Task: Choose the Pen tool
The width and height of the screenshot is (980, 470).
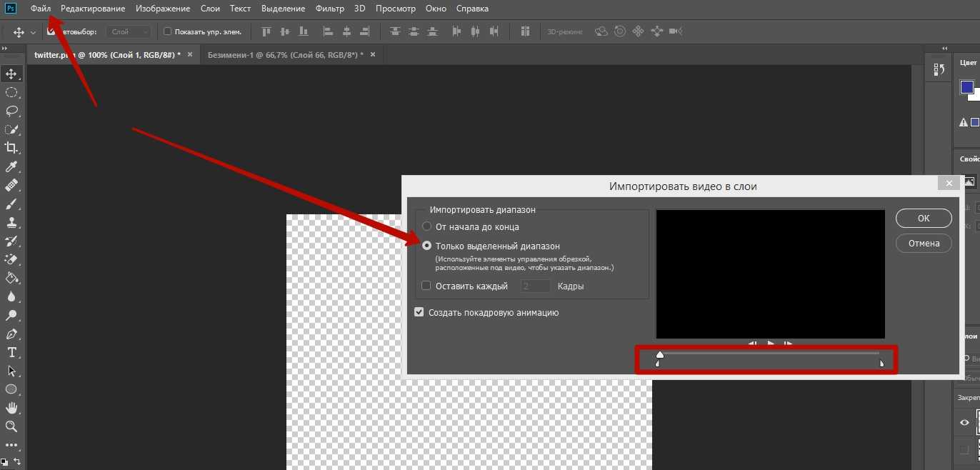Action: [x=11, y=334]
